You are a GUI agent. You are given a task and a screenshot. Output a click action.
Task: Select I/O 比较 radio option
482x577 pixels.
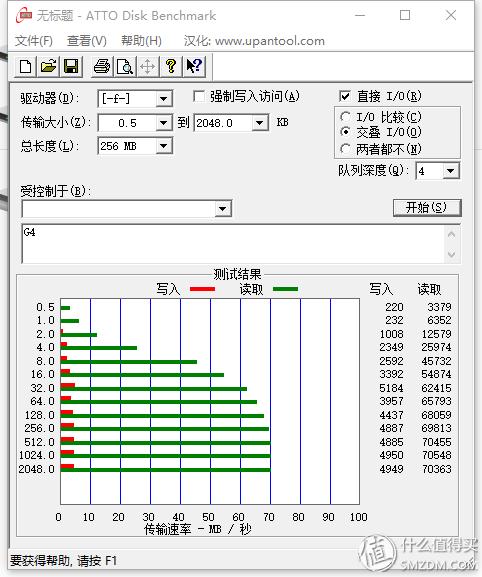pyautogui.click(x=345, y=117)
